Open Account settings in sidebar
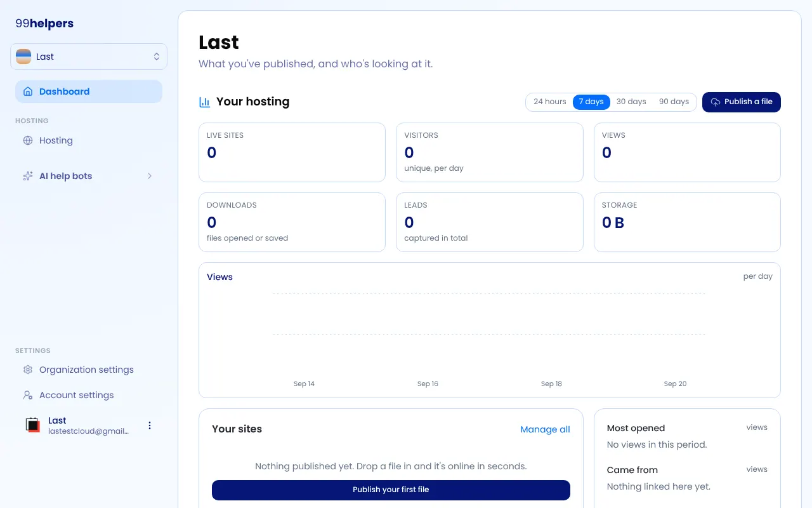 tap(89, 395)
